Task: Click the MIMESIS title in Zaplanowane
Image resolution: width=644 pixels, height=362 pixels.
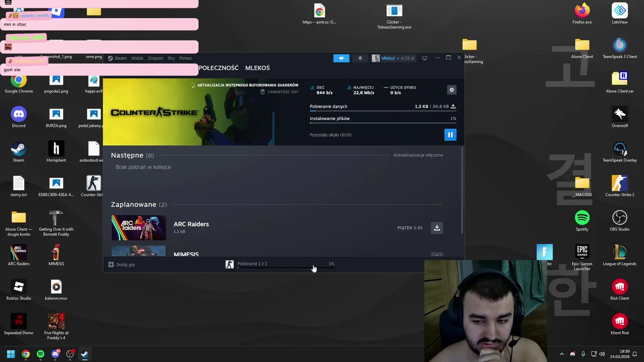Action: [186, 254]
